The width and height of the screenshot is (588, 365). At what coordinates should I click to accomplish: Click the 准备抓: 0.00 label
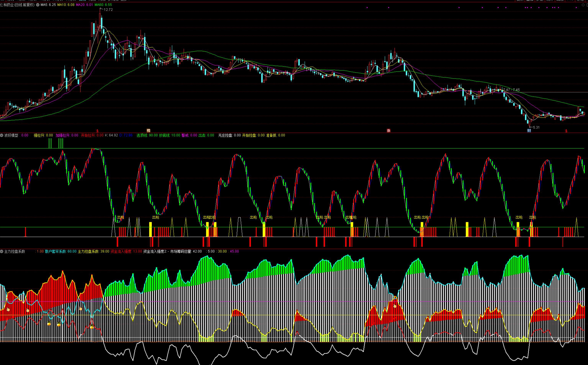tap(276, 135)
